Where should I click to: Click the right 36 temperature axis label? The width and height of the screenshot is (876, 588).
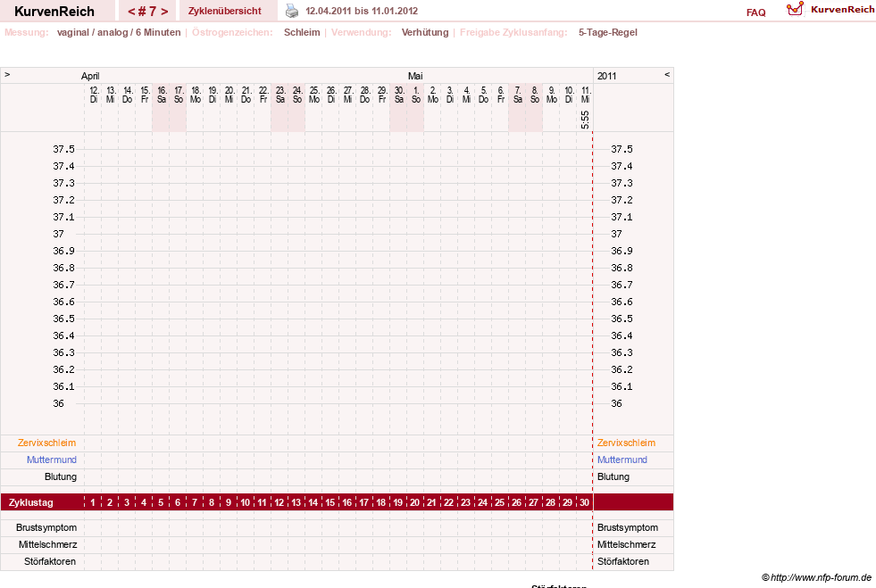tap(616, 403)
